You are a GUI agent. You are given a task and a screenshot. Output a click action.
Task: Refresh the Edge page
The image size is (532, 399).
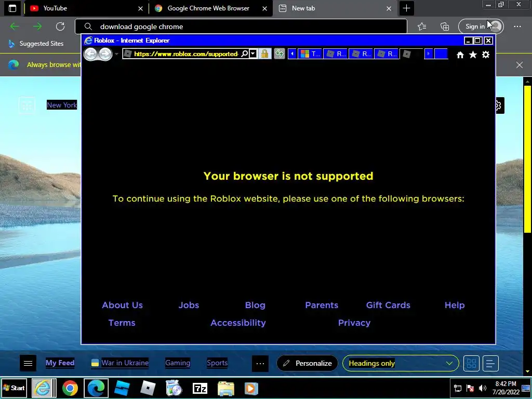60,26
